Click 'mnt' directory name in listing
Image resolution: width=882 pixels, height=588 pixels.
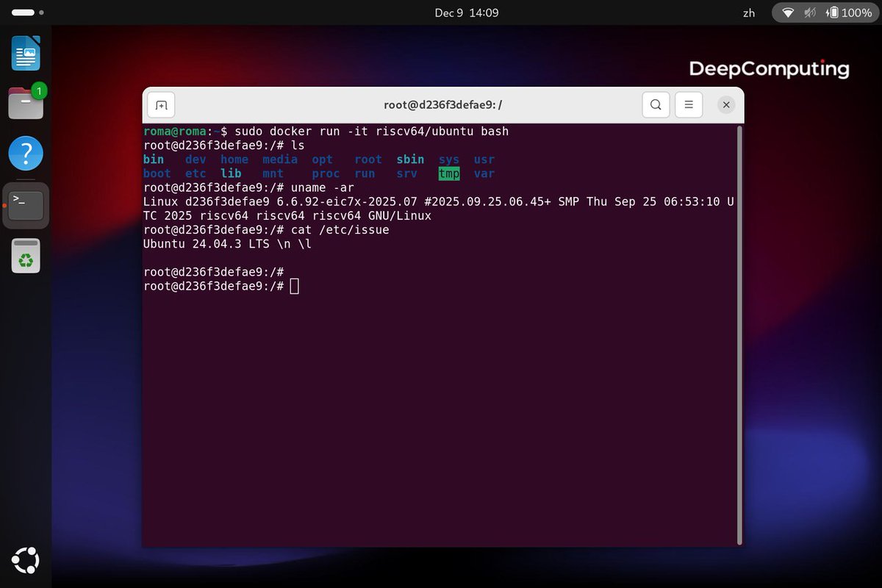(273, 173)
